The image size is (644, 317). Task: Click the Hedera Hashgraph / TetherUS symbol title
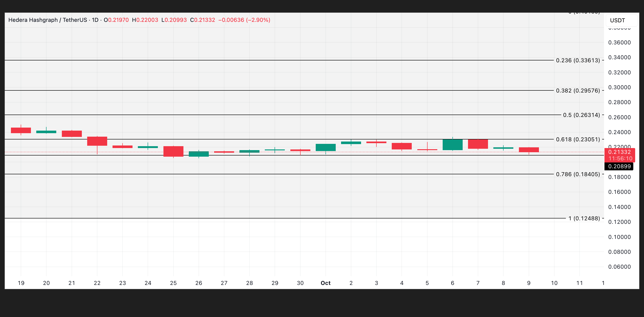point(47,20)
